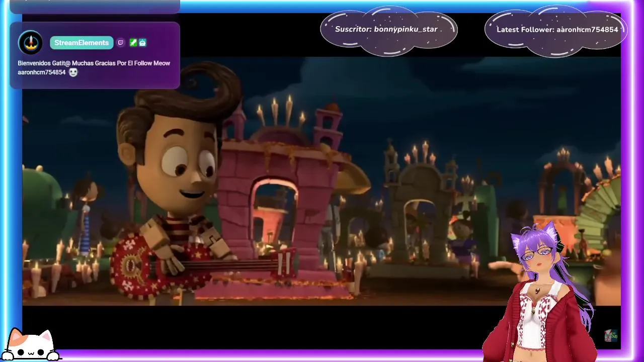
Task: Click the StreamElements rocket avatar
Action: (x=30, y=43)
